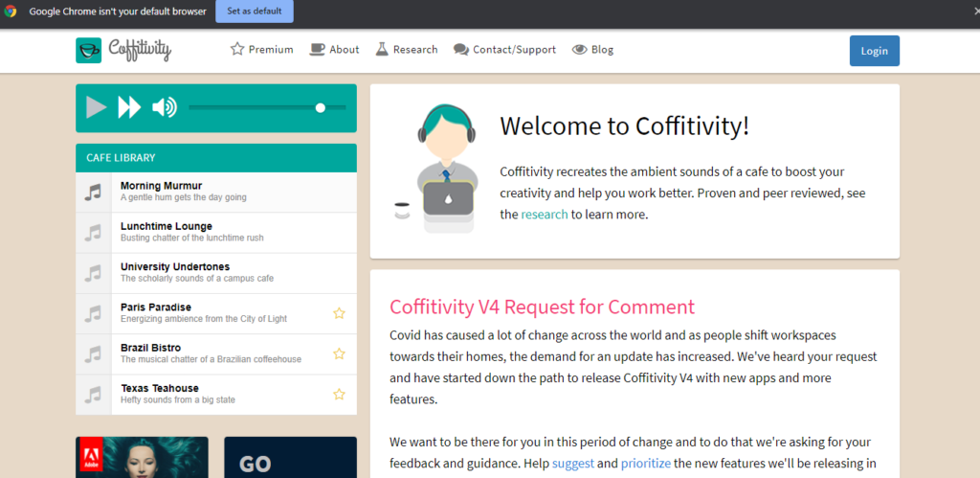Skip to next track with fast-forward icon

point(129,107)
